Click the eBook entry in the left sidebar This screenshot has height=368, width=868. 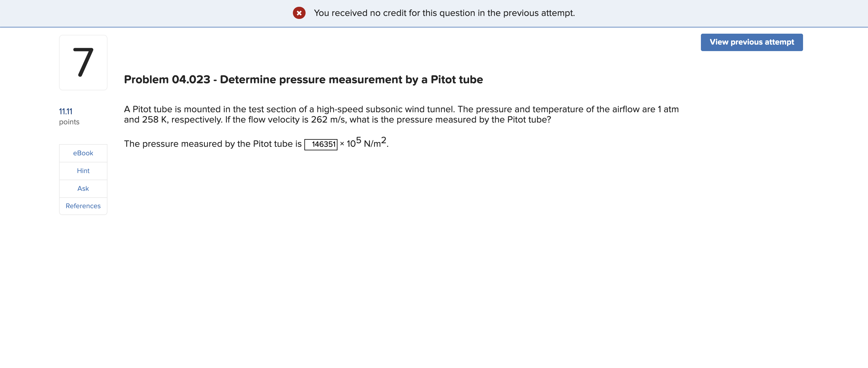(83, 153)
